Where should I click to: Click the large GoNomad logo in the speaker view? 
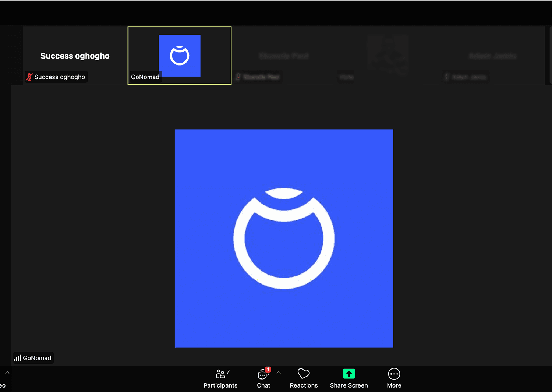284,238
